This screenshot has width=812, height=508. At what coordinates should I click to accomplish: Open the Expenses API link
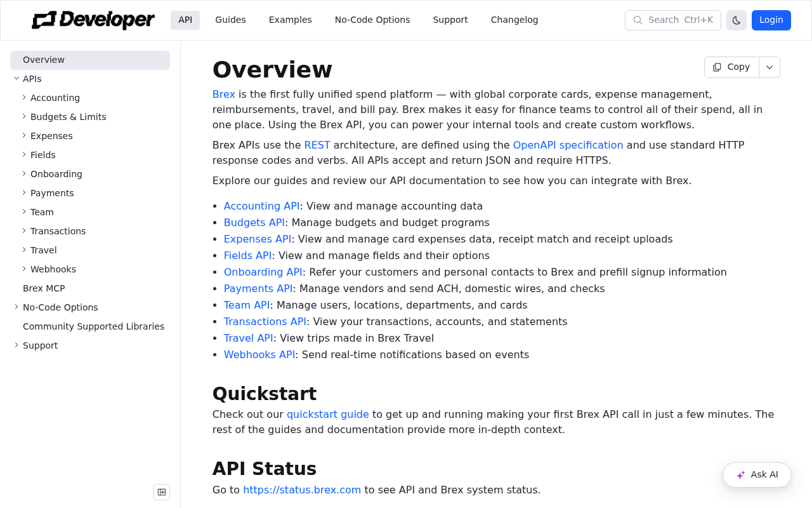258,239
